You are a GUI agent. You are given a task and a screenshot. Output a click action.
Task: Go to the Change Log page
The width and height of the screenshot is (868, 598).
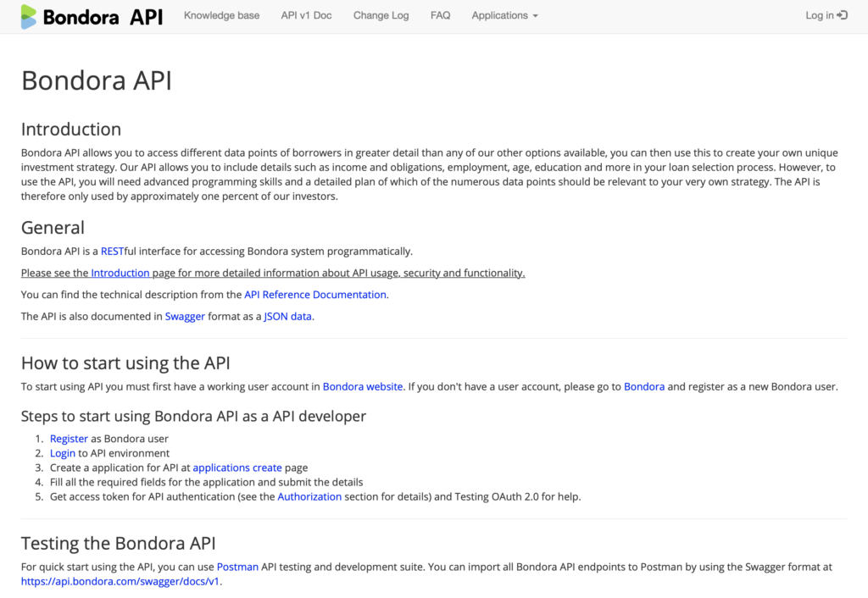point(381,15)
